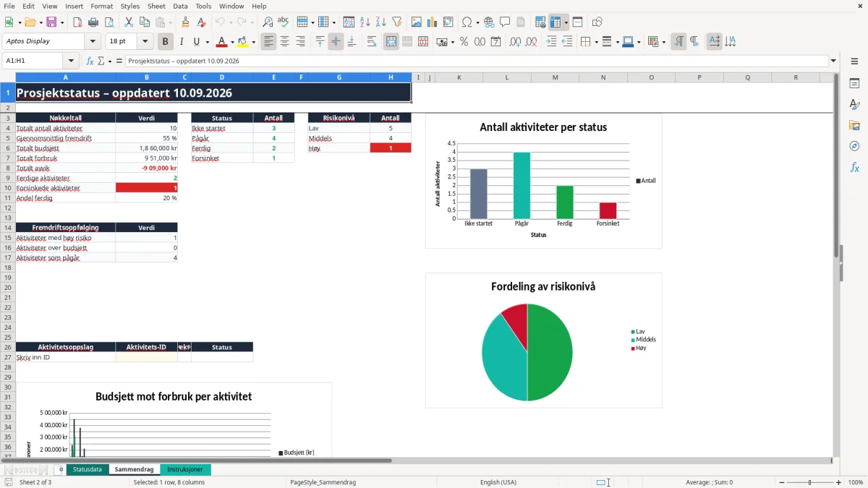Click the English (USA) language status

point(498,482)
